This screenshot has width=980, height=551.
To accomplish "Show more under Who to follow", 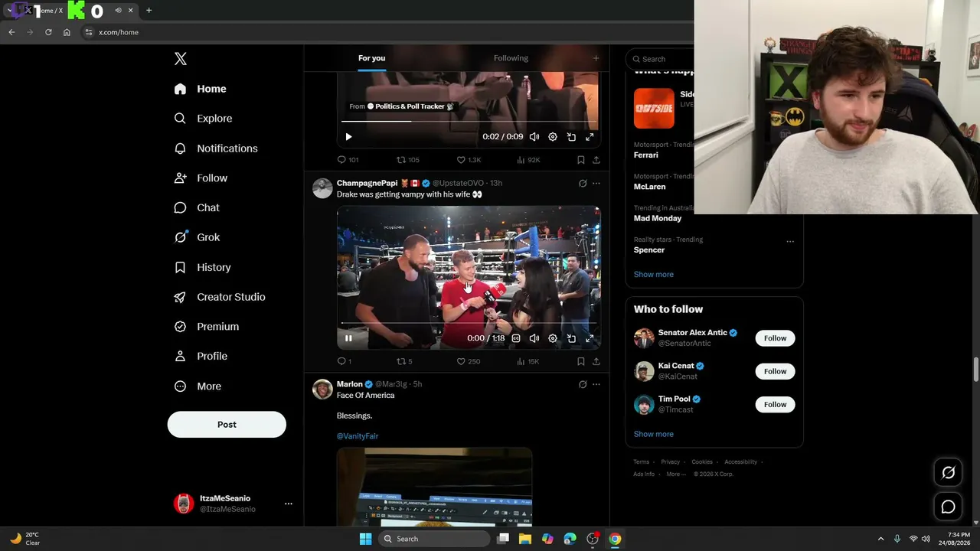I will pyautogui.click(x=654, y=434).
